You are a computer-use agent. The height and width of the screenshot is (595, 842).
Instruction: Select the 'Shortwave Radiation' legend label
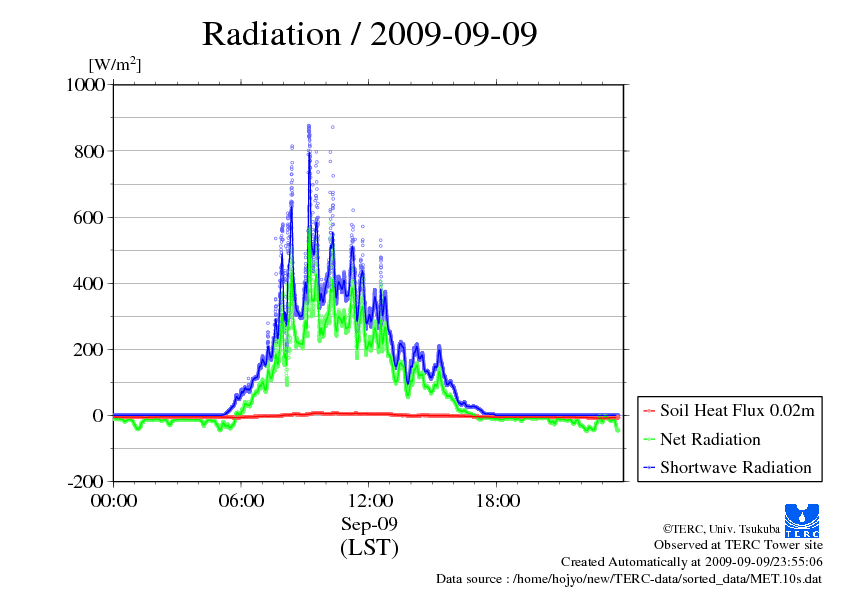coord(736,467)
